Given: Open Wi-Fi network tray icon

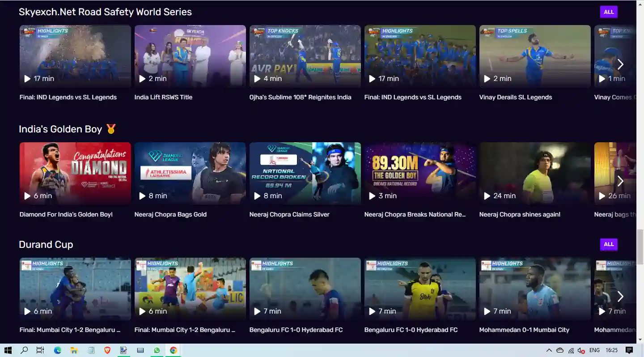Looking at the screenshot, I should tap(571, 350).
